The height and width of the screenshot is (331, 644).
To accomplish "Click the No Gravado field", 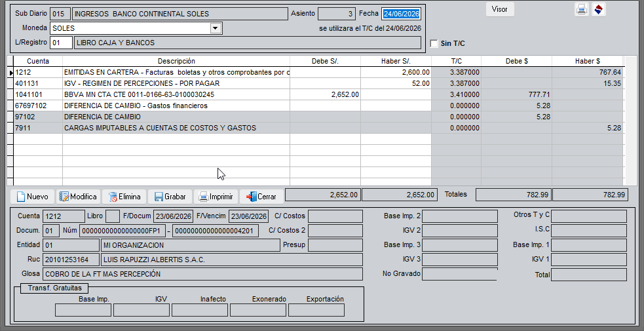I will click(x=460, y=274).
